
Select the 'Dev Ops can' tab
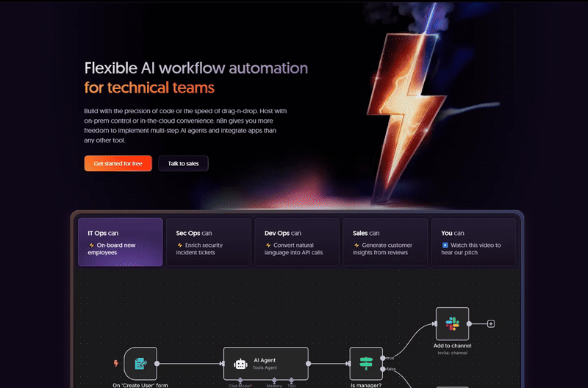click(296, 242)
